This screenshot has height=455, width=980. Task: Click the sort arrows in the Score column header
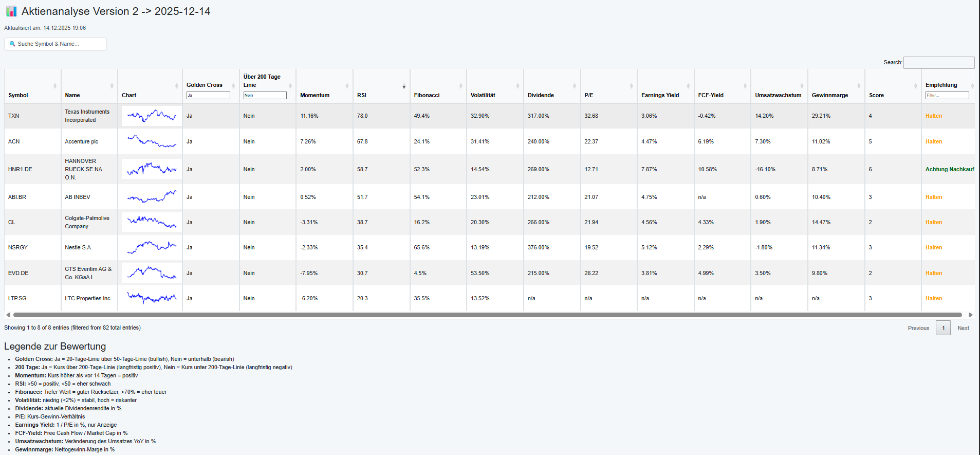point(915,86)
